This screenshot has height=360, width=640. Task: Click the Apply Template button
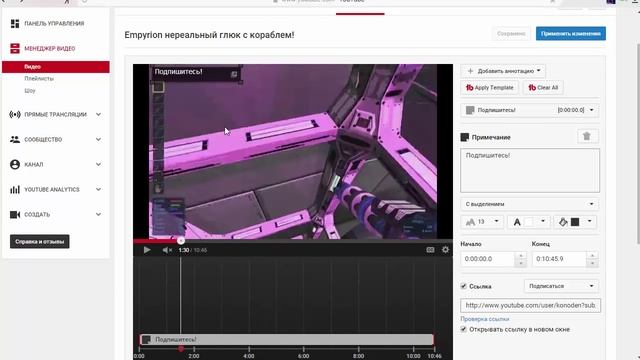[x=490, y=87]
